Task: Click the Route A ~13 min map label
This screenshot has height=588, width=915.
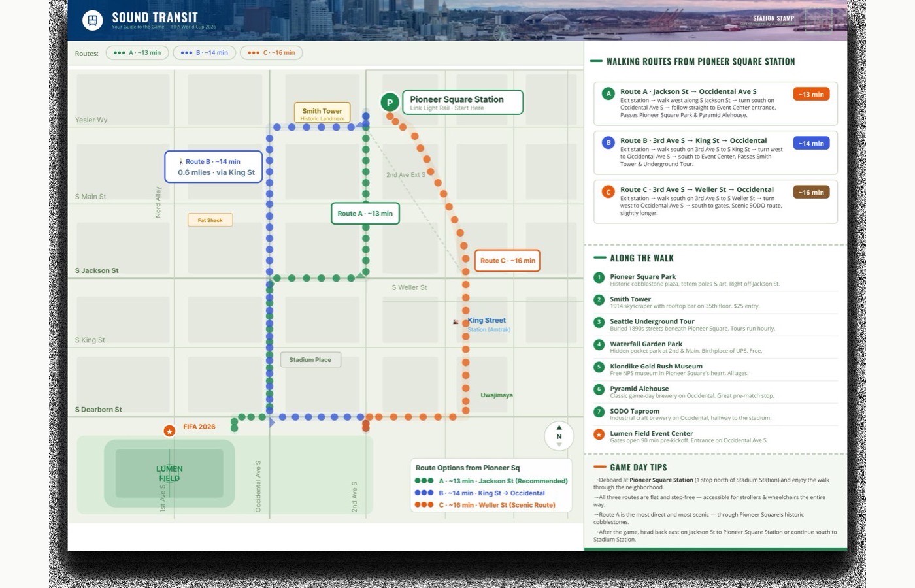Action: point(365,214)
